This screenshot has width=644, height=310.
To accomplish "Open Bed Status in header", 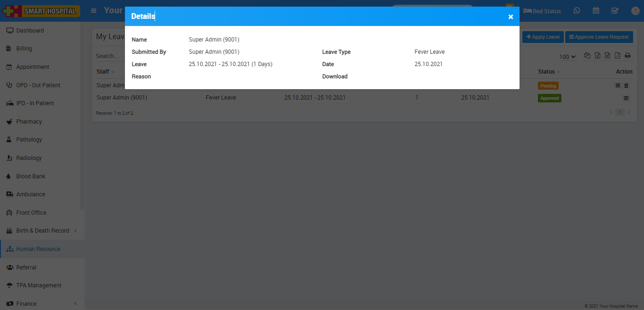I will pyautogui.click(x=542, y=11).
